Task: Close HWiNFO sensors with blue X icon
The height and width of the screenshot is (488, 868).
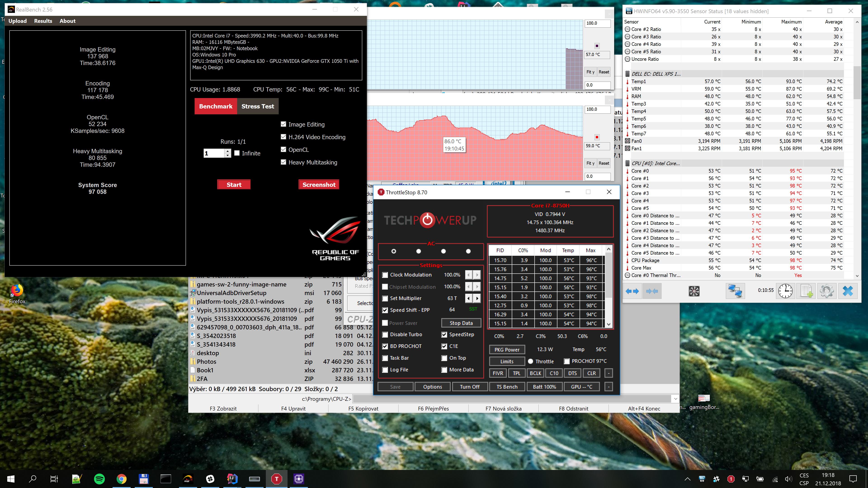Action: point(847,291)
